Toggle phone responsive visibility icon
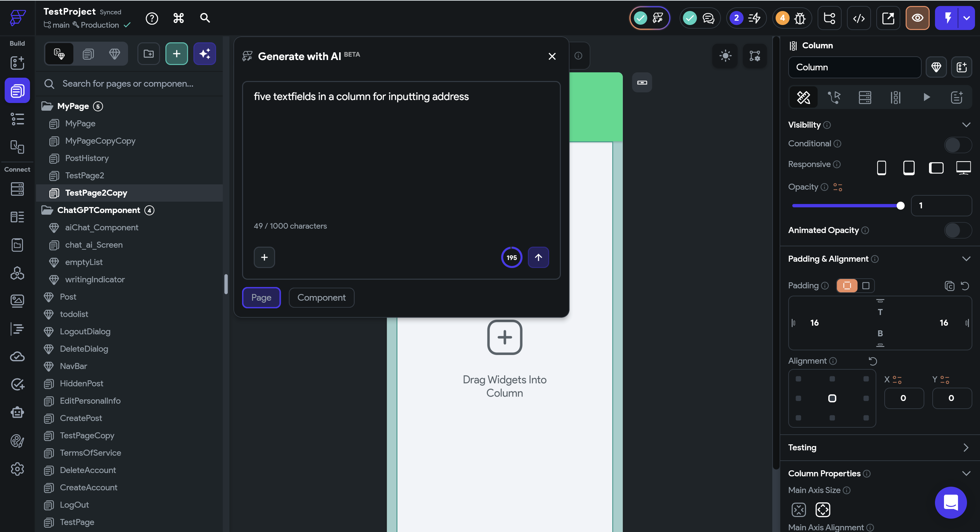Viewport: 980px width, 532px height. pyautogui.click(x=881, y=168)
